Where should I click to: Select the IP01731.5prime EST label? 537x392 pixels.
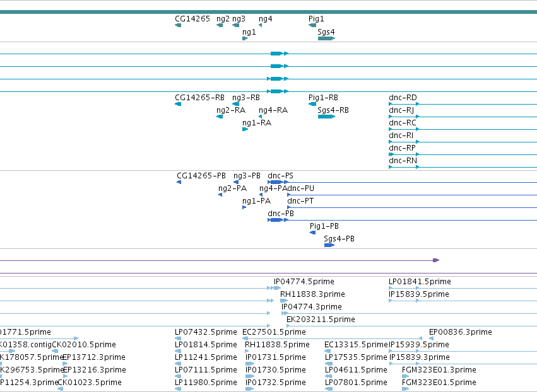tap(276, 358)
